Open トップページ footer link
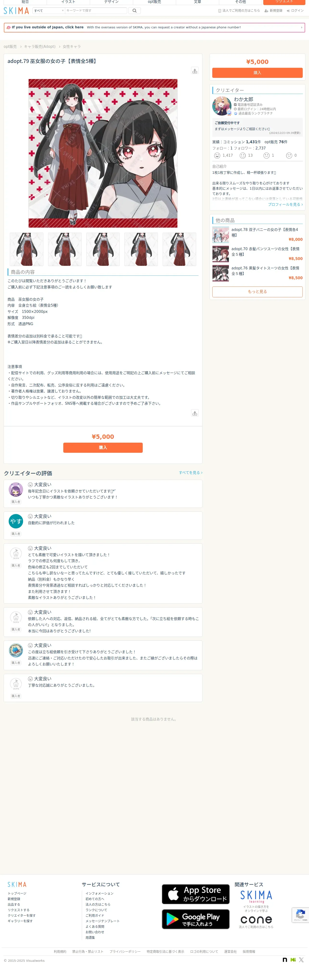The width and height of the screenshot is (309, 980). point(17,893)
